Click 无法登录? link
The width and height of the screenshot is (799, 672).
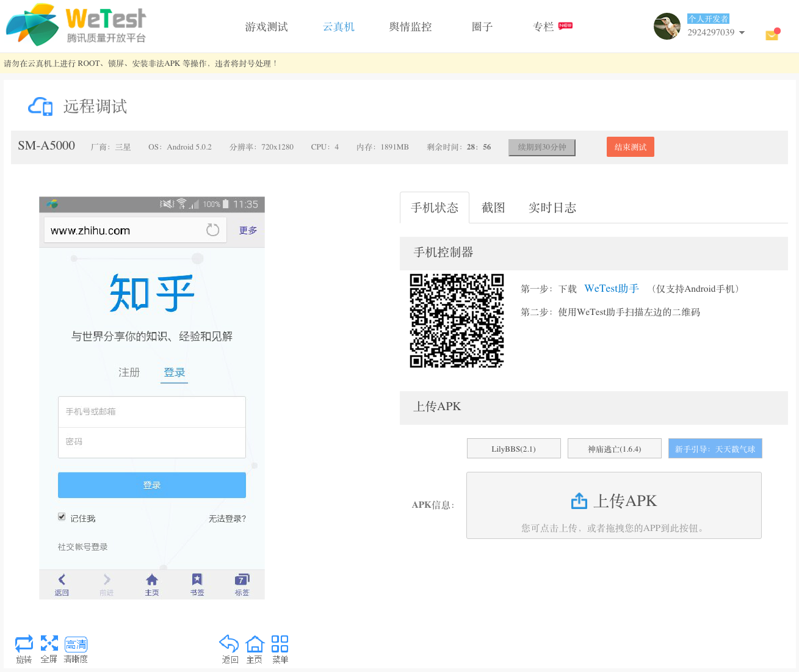tap(227, 519)
